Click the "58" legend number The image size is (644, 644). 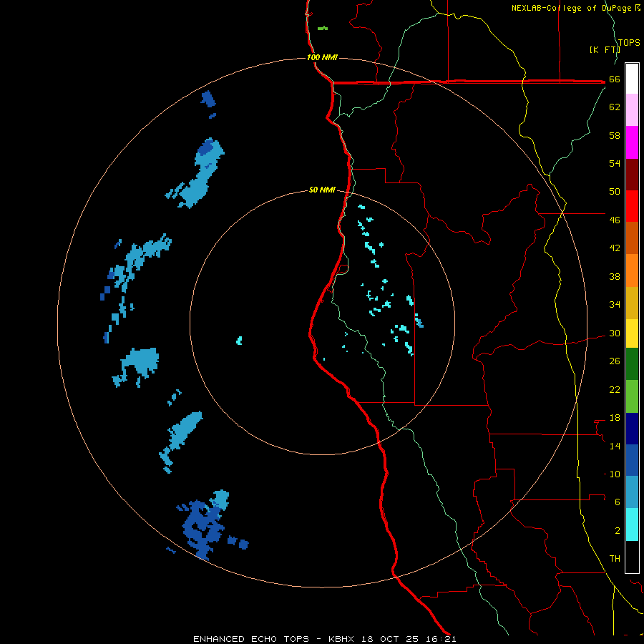pyautogui.click(x=615, y=135)
